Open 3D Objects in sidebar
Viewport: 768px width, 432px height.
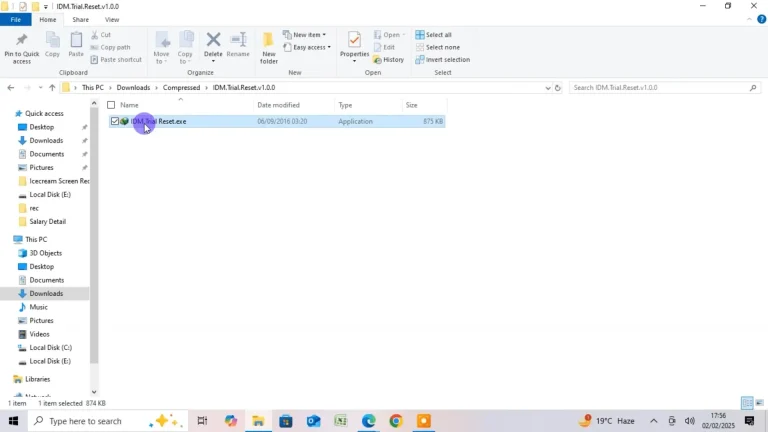[46, 253]
